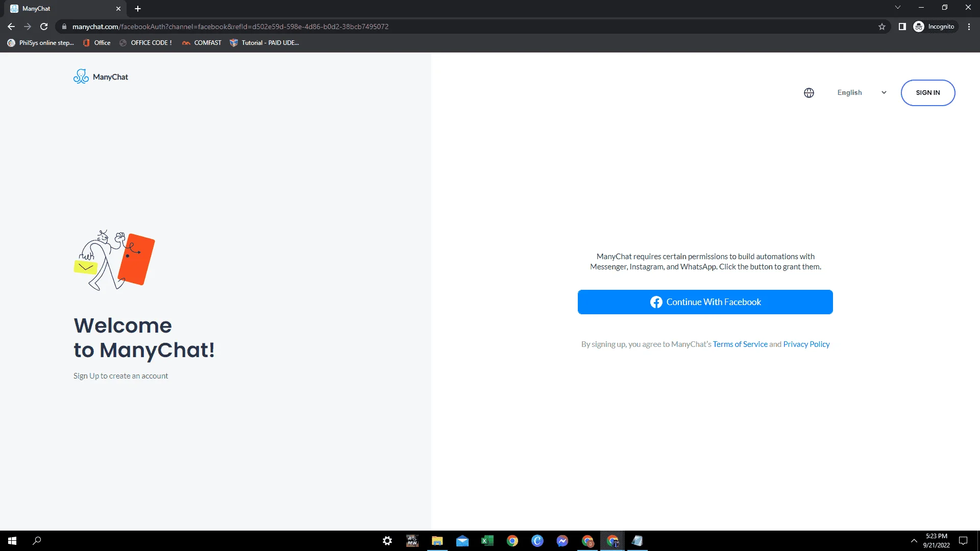Viewport: 980px width, 551px height.
Task: Open the English language dropdown
Action: click(862, 93)
